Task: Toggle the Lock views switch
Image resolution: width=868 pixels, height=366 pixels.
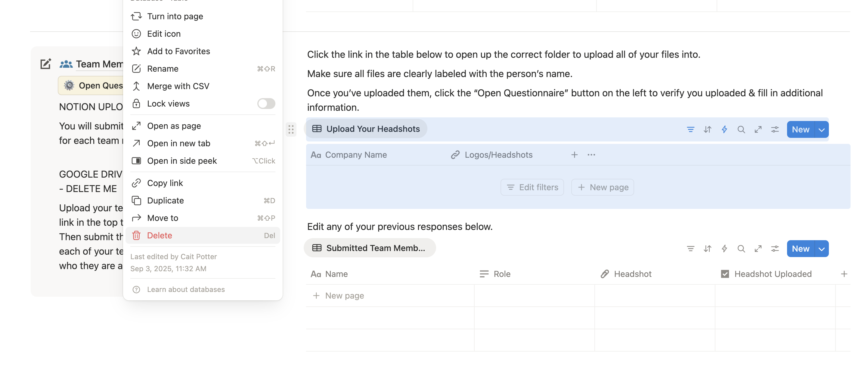Action: (x=266, y=104)
